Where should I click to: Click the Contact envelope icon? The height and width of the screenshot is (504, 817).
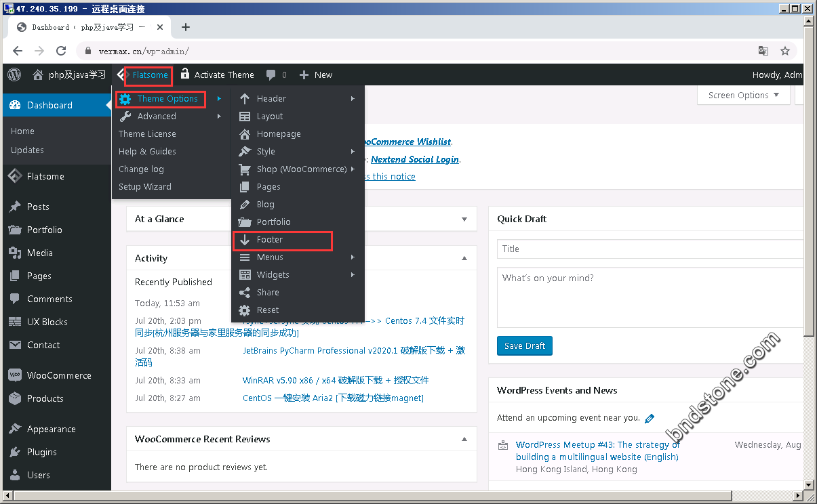[x=15, y=345]
